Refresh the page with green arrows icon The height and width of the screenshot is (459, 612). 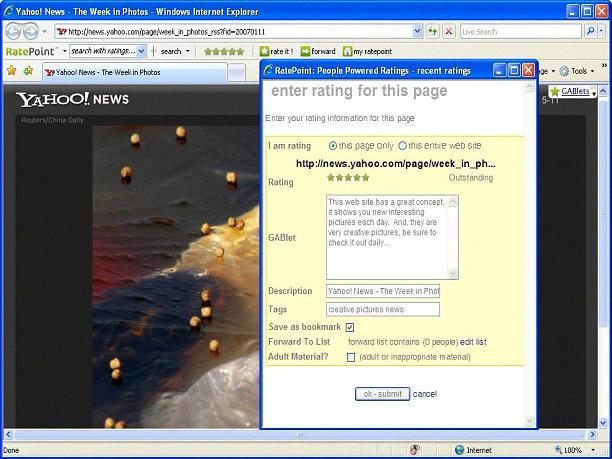[x=432, y=32]
